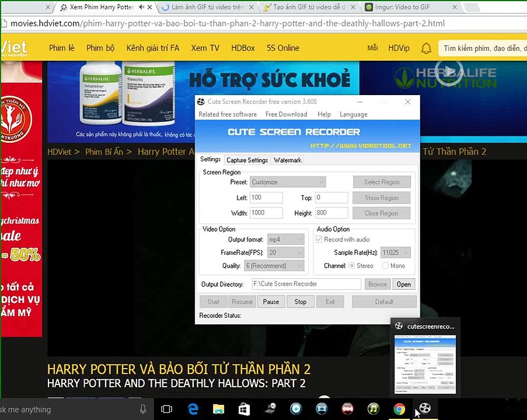This screenshot has height=420, width=527.
Task: Open the Quality 6 (Recommend) dropdown
Action: tap(274, 265)
